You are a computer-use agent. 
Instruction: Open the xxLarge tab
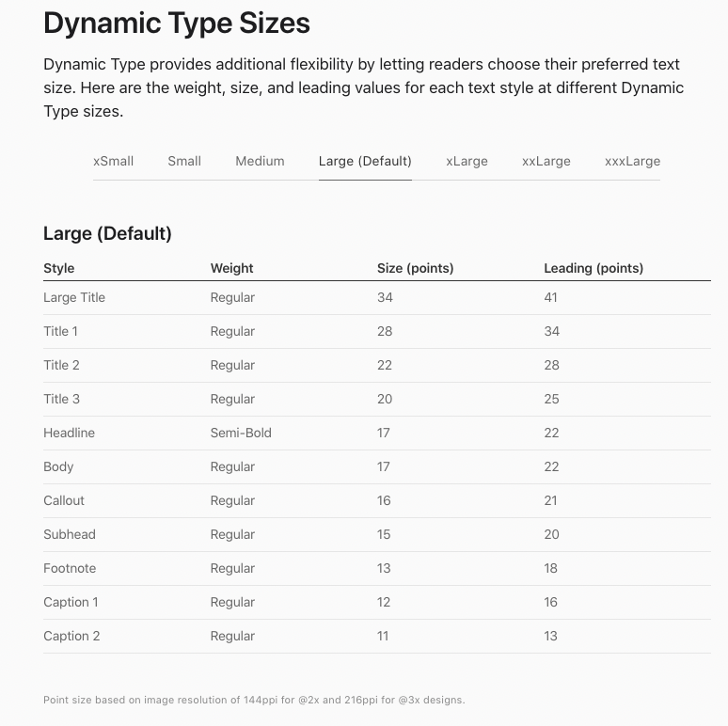click(546, 161)
